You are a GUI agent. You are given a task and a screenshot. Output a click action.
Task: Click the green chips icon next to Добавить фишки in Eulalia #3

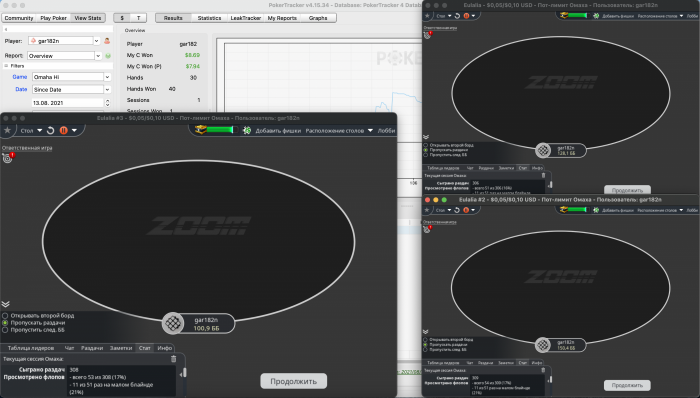point(247,130)
